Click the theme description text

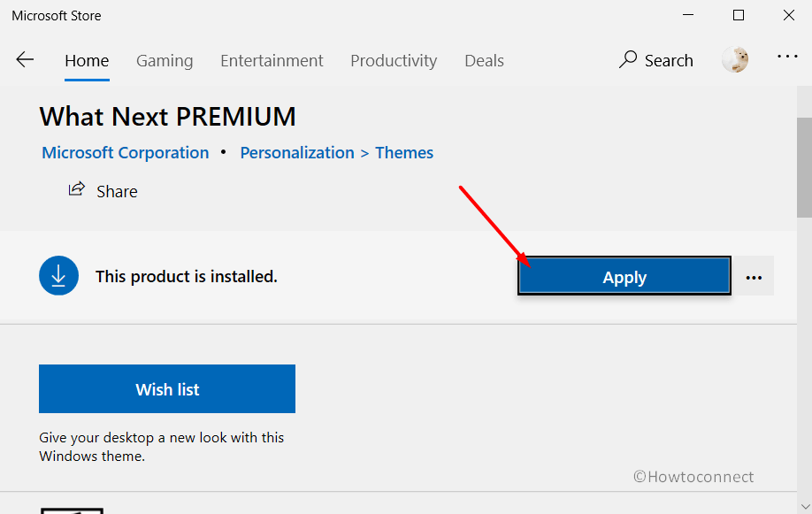(162, 447)
